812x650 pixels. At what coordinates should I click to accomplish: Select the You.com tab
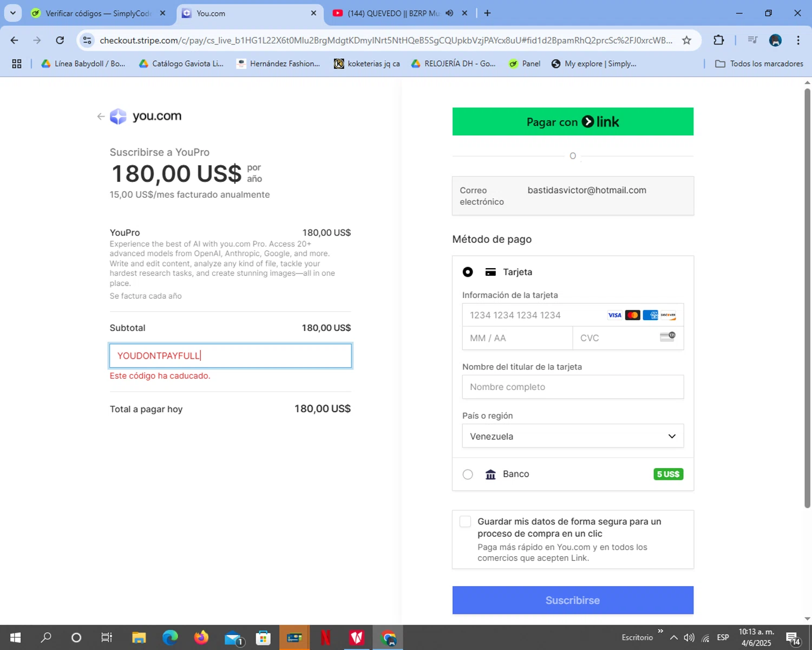click(x=249, y=13)
